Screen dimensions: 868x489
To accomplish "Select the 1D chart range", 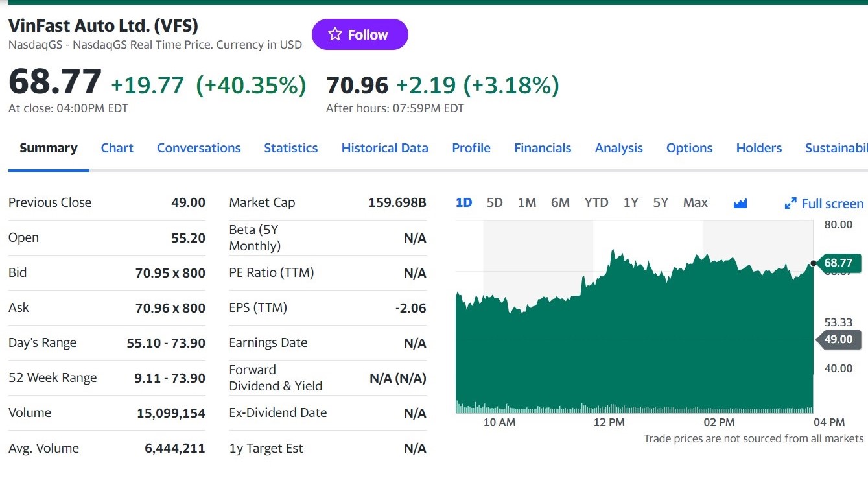I will [464, 202].
